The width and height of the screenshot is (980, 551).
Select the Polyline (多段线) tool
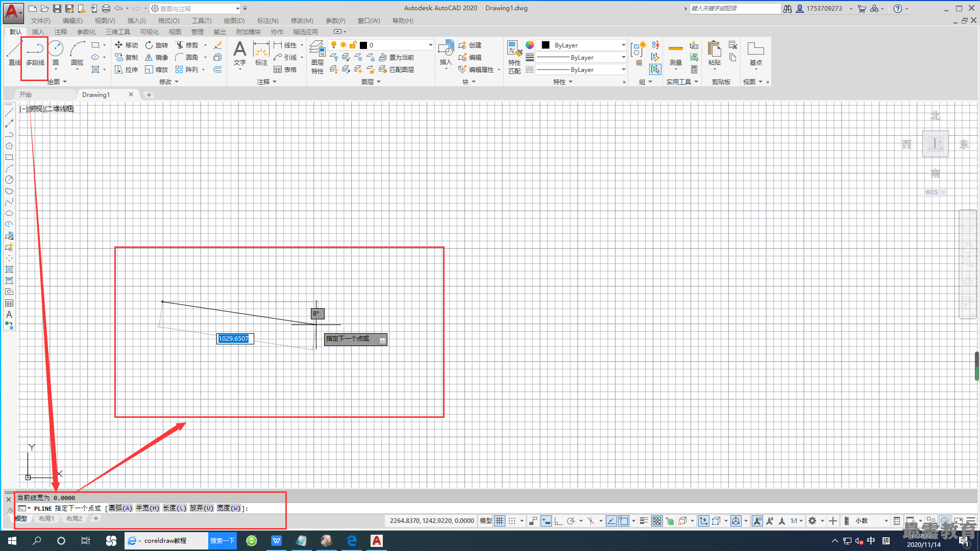click(35, 54)
